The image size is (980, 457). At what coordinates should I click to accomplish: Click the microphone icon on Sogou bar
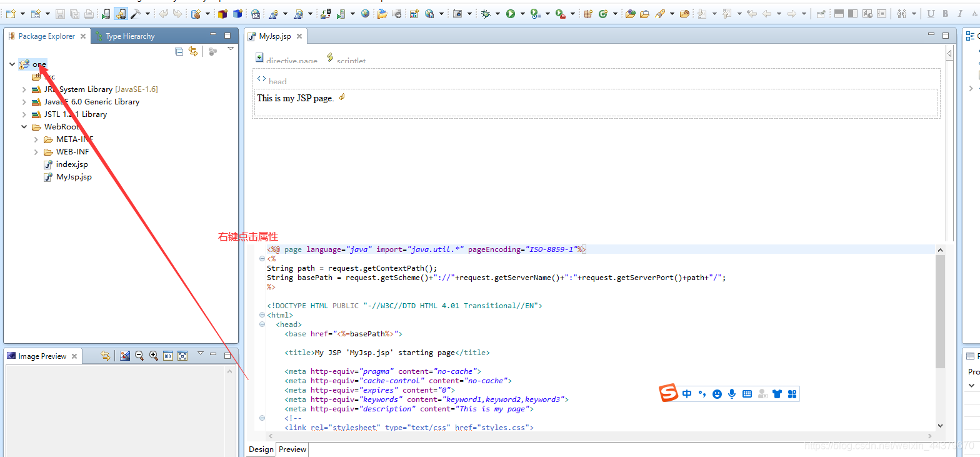point(732,394)
